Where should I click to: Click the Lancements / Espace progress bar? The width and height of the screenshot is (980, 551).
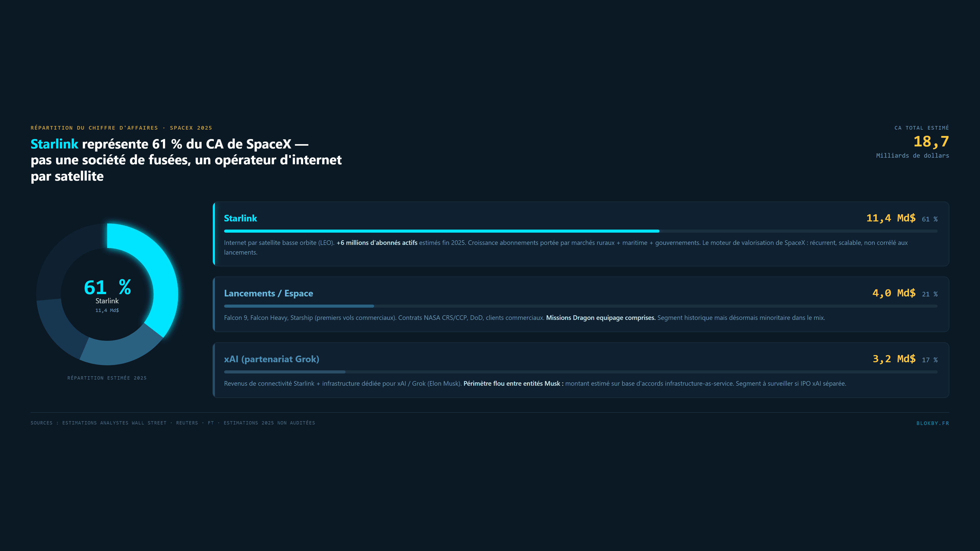click(x=581, y=306)
